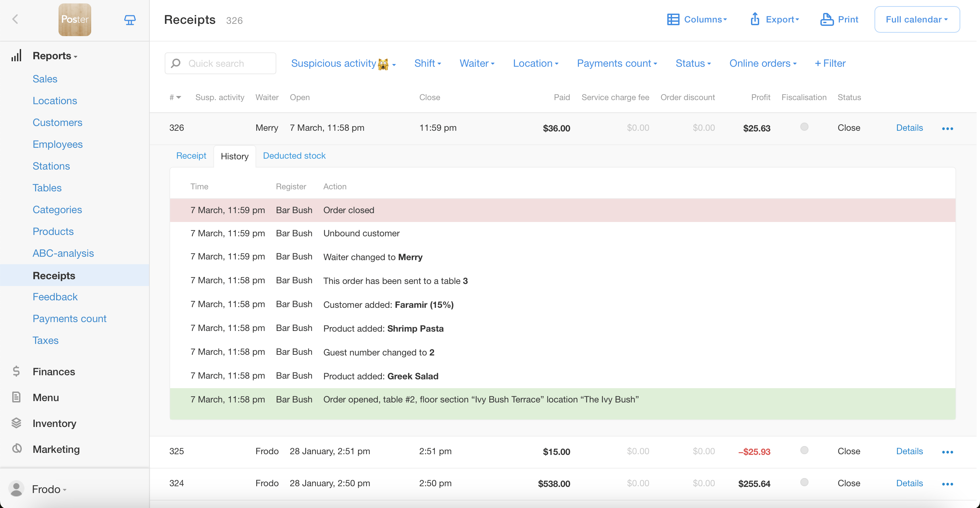This screenshot has width=980, height=508.
Task: Open more options for receipt 326
Action: pos(947,129)
